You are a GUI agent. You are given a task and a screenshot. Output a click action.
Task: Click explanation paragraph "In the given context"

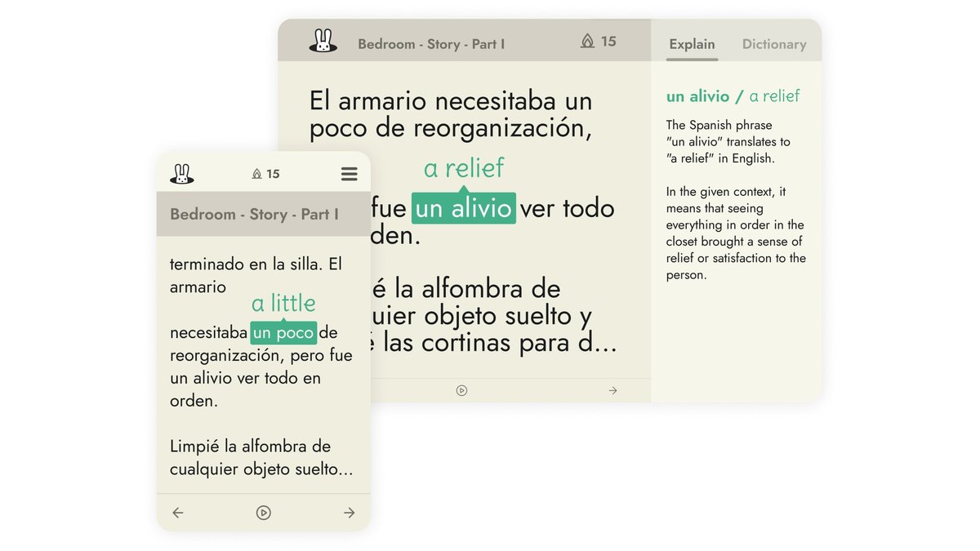736,233
